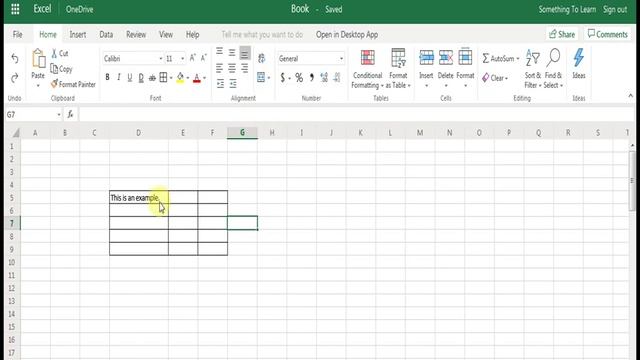This screenshot has width=640, height=360.
Task: Redo the last action
Action: (15, 78)
